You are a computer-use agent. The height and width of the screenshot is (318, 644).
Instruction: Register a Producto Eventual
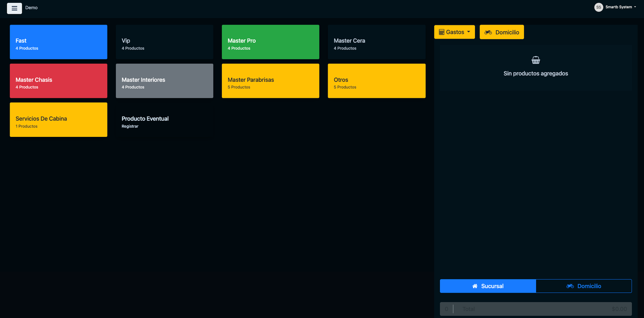165,120
